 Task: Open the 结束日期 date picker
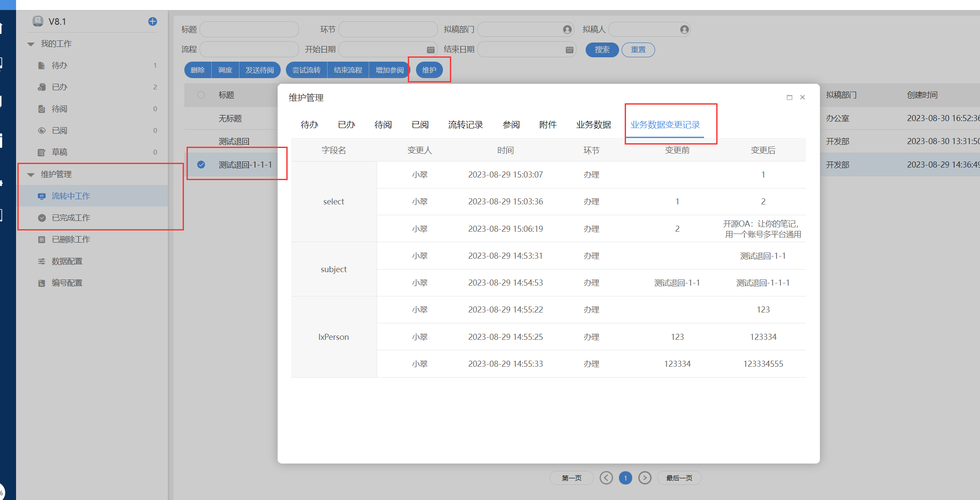(569, 49)
